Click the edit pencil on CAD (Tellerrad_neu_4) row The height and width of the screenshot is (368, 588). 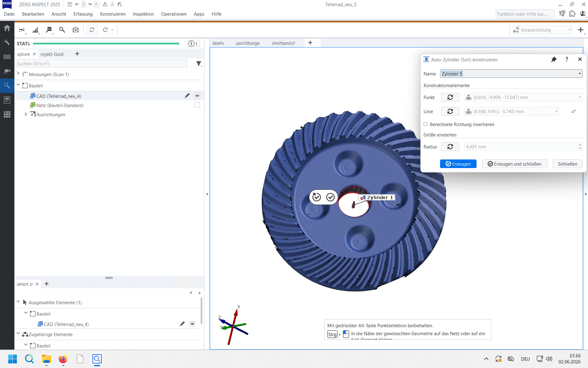(x=187, y=96)
